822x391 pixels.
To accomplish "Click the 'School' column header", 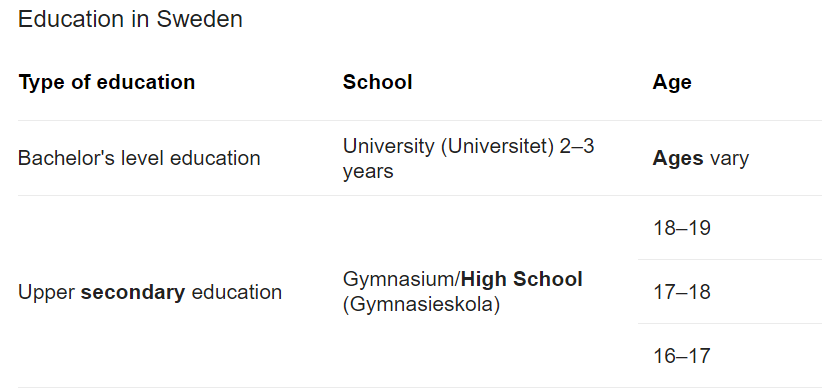I will (377, 82).
